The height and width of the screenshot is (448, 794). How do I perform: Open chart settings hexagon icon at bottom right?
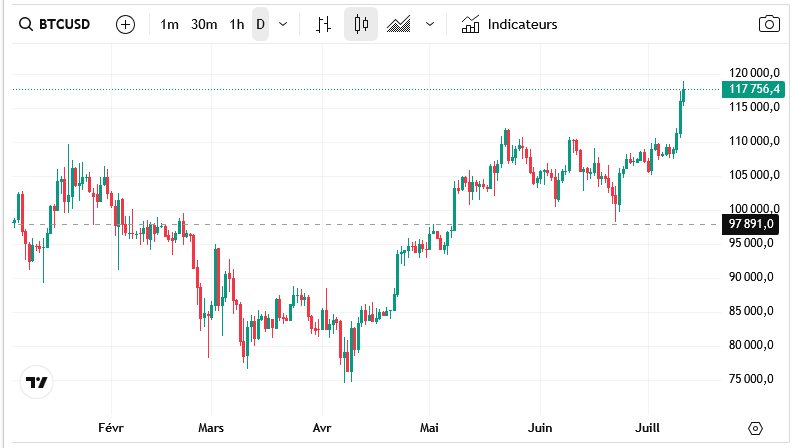(755, 428)
